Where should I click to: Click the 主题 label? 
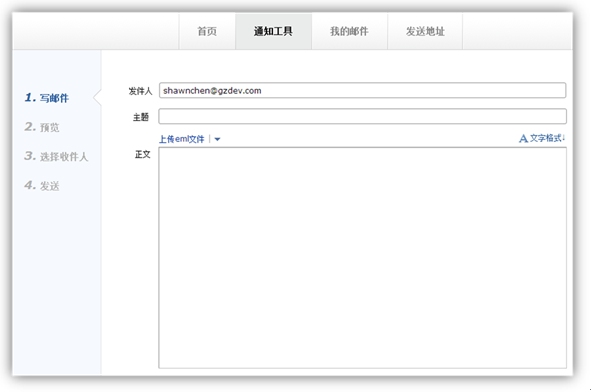(141, 117)
